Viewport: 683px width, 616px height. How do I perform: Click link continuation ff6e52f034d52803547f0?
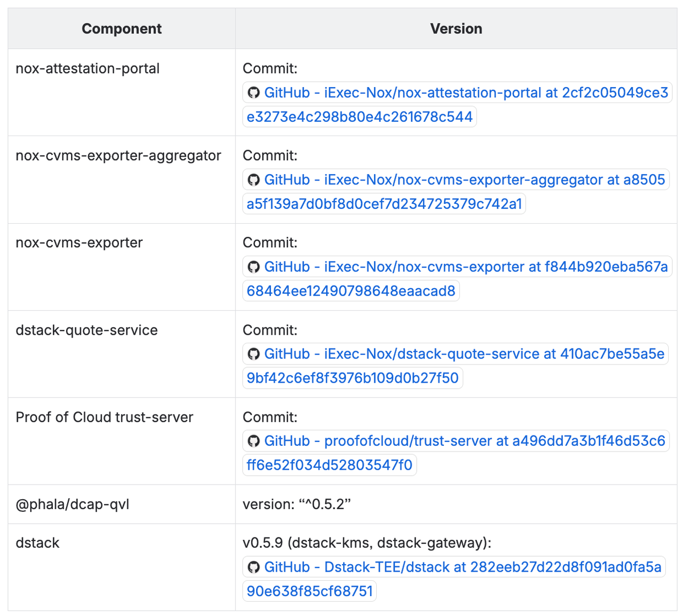(x=330, y=465)
